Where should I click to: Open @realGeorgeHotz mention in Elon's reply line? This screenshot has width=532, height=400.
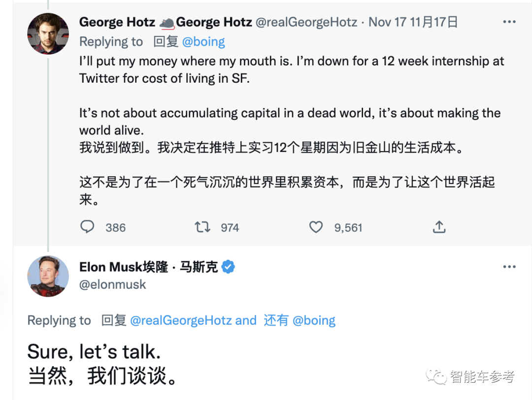pos(181,321)
